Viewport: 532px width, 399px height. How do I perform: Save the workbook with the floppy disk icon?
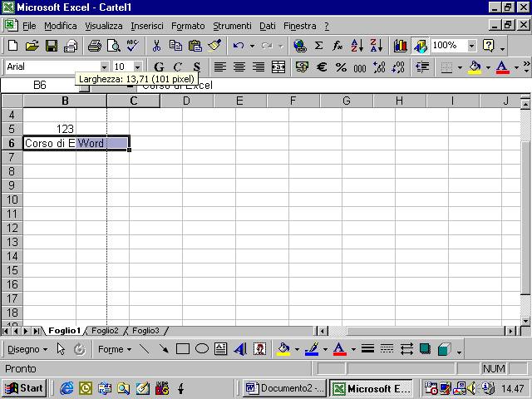(x=52, y=46)
